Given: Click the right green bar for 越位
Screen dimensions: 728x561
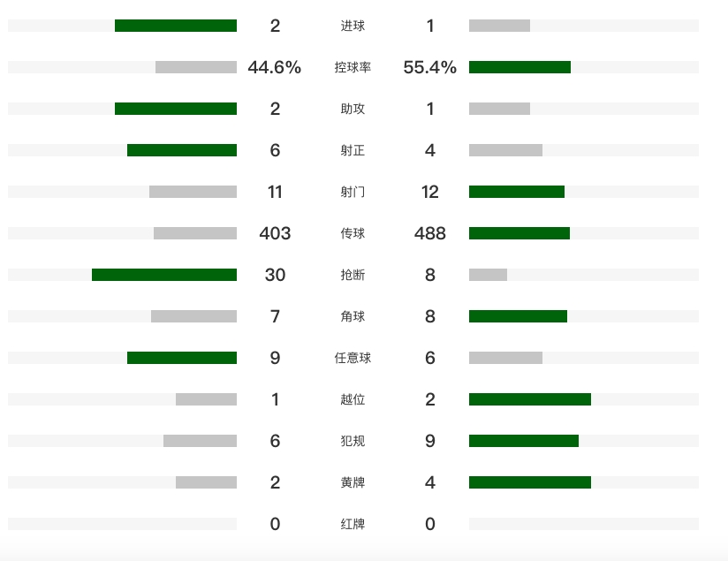Looking at the screenshot, I should click(x=530, y=399).
